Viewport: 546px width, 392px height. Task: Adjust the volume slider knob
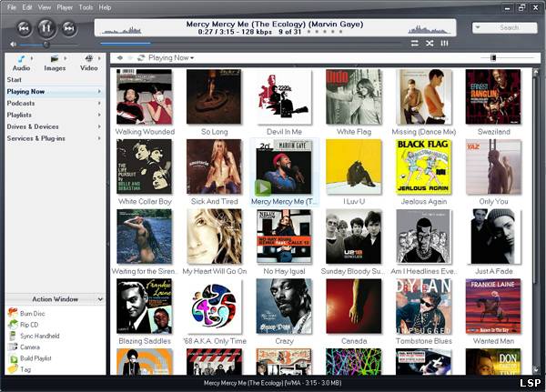click(x=45, y=45)
